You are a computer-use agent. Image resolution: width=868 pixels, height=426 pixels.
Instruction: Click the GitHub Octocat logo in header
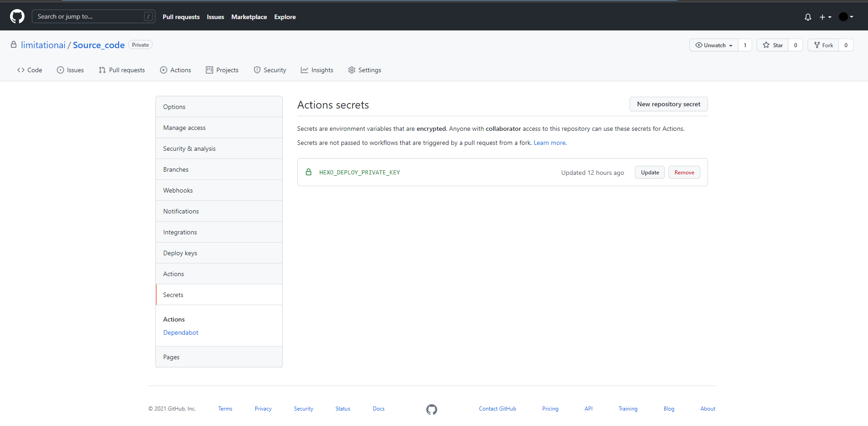[x=17, y=16]
